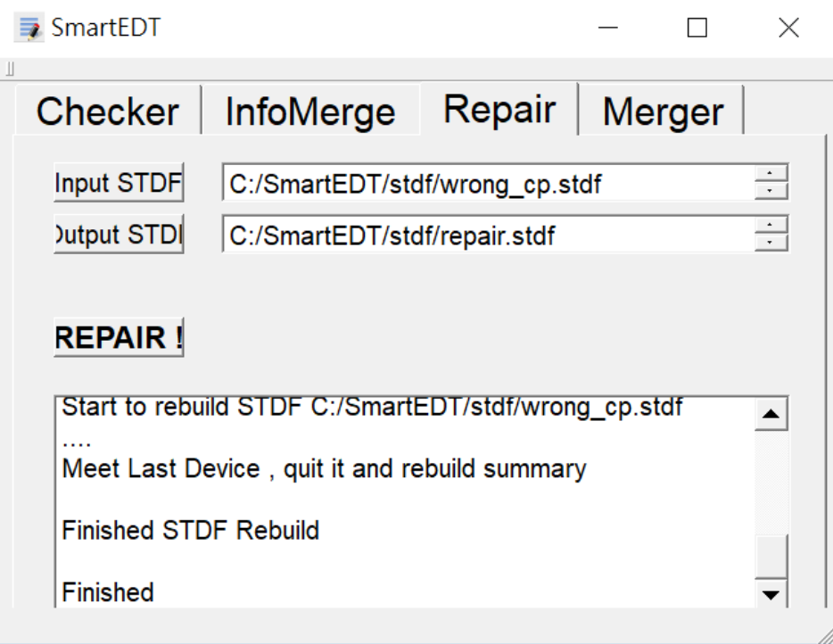Click the "Finished STDF Rebuild" log line
833x644 pixels.
click(x=191, y=531)
